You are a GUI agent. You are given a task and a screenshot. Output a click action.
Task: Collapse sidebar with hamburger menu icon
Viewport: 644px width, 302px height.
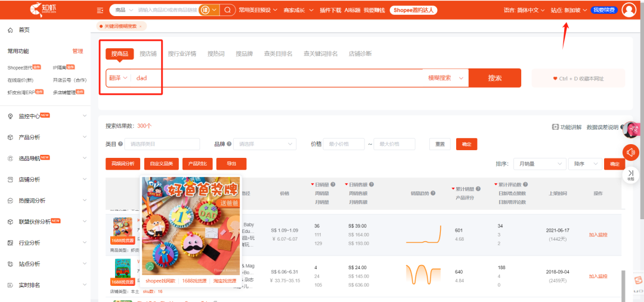100,10
